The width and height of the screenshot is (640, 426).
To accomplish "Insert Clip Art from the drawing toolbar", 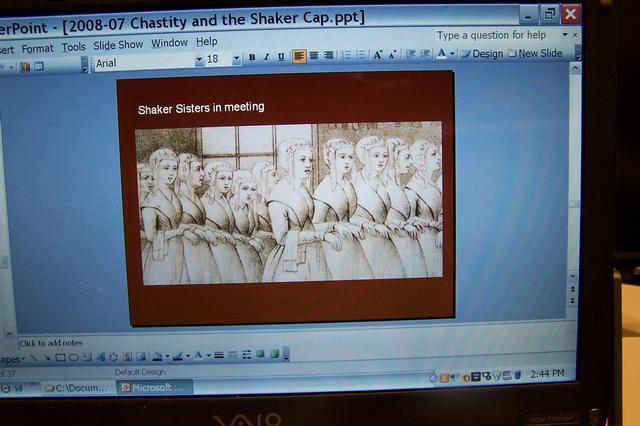I will point(127,357).
